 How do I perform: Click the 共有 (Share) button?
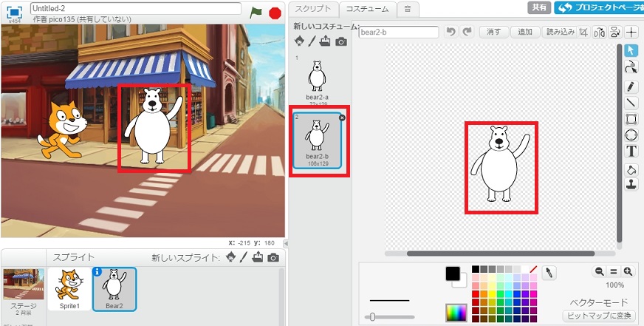click(539, 7)
